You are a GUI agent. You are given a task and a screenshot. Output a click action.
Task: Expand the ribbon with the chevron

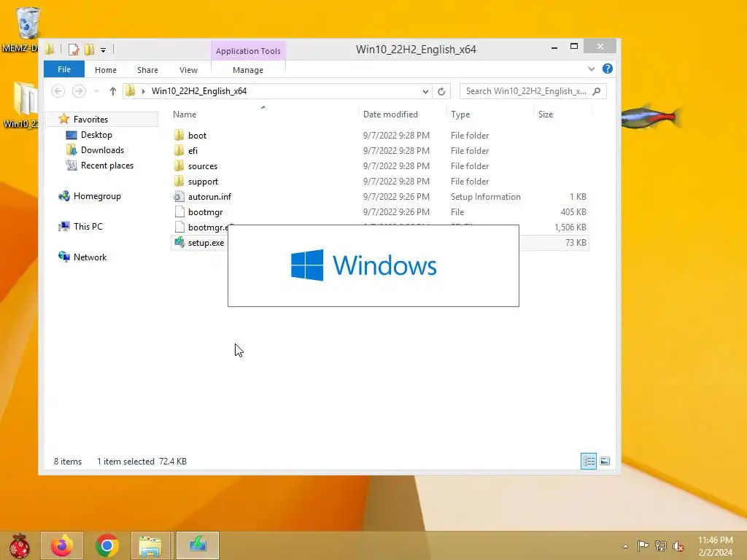[591, 69]
